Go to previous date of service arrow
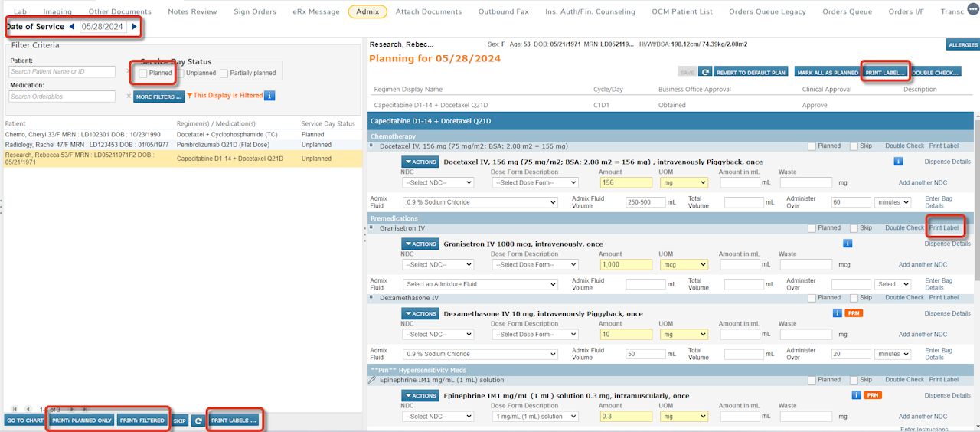Image resolution: width=980 pixels, height=432 pixels. click(x=72, y=27)
